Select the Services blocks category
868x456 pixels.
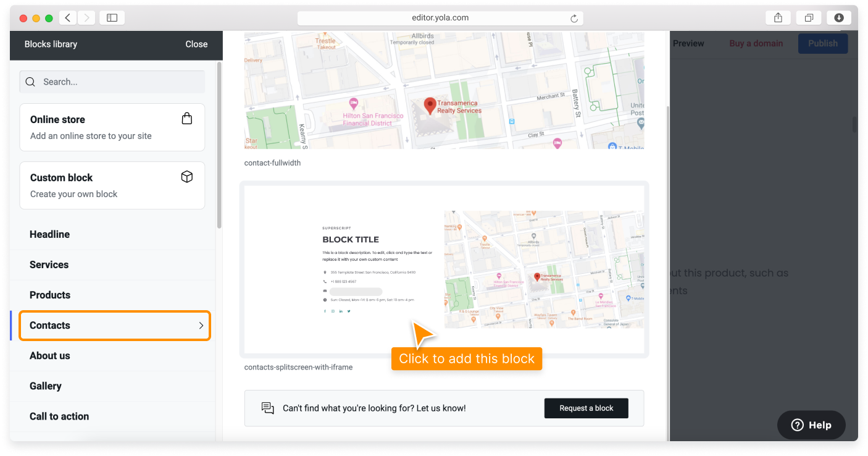(x=49, y=264)
